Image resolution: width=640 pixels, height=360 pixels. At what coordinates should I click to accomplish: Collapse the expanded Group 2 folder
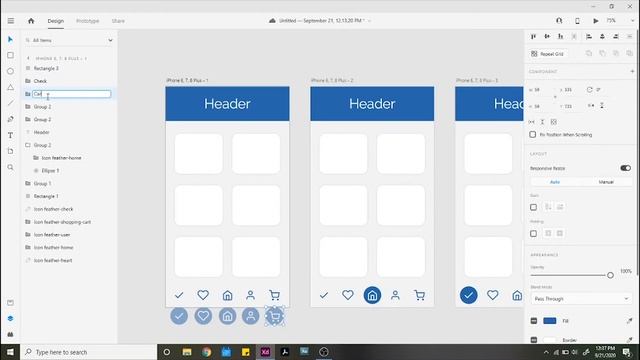(x=28, y=145)
